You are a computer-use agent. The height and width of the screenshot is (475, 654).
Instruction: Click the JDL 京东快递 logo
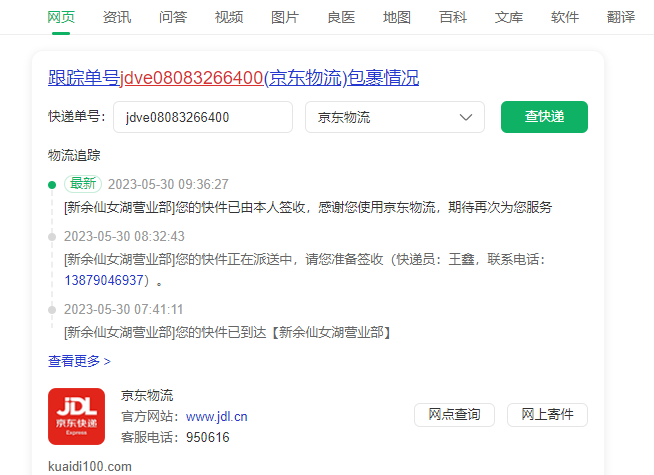pyautogui.click(x=76, y=416)
